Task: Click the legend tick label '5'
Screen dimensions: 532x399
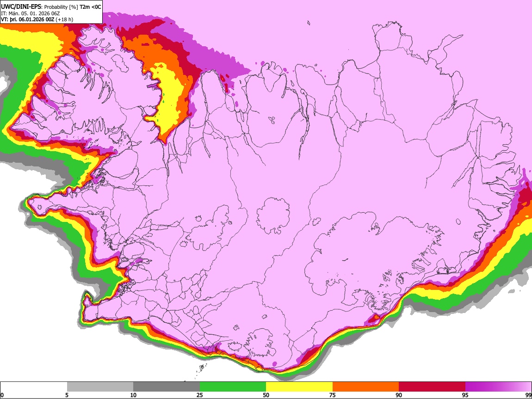Action: tap(67, 395)
